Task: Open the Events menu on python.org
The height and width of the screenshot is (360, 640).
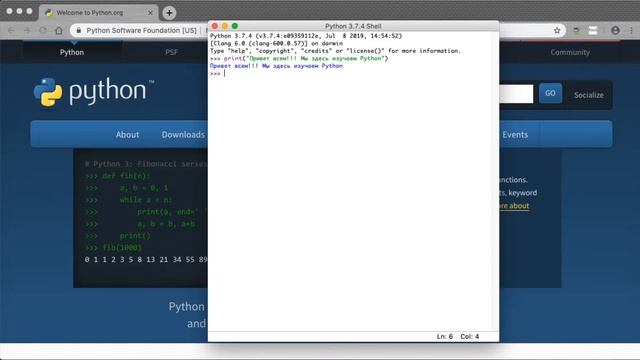Action: point(515,134)
